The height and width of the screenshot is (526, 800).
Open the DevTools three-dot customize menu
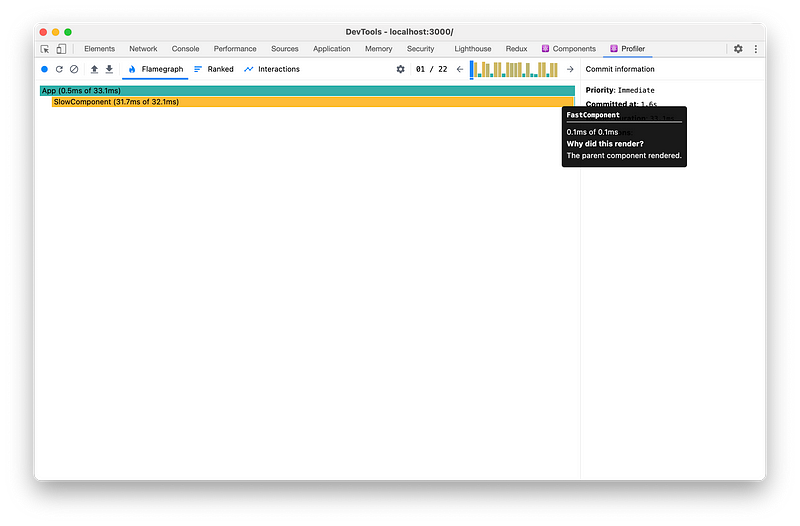tap(755, 49)
